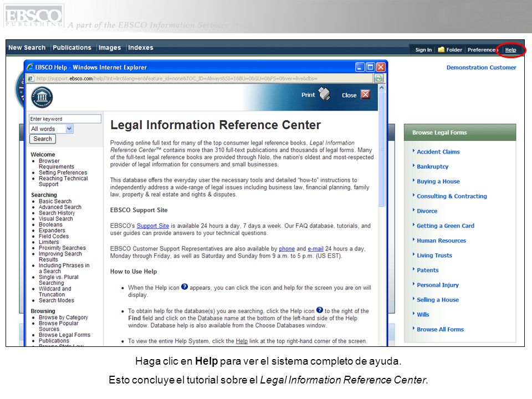Click the help window address bar URL
This screenshot has width=532, height=399.
tap(177, 78)
